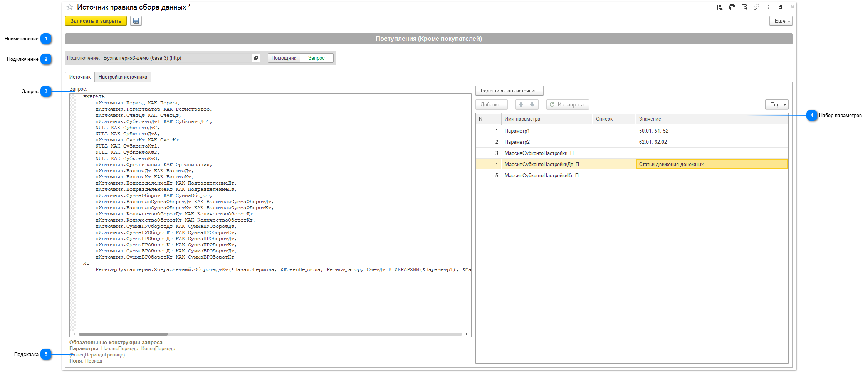This screenshot has height=373, width=868.
Task: Click the Поля: Период hint text
Action: (86, 361)
